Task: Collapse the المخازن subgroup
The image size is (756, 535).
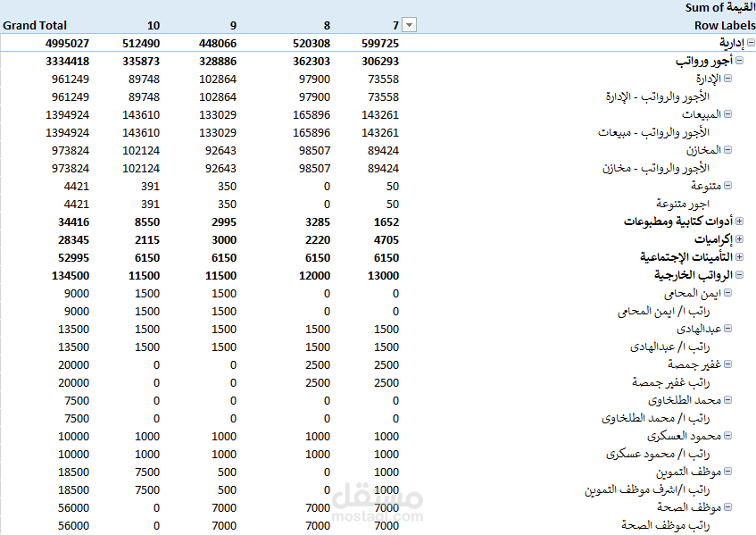Action: pos(727,149)
